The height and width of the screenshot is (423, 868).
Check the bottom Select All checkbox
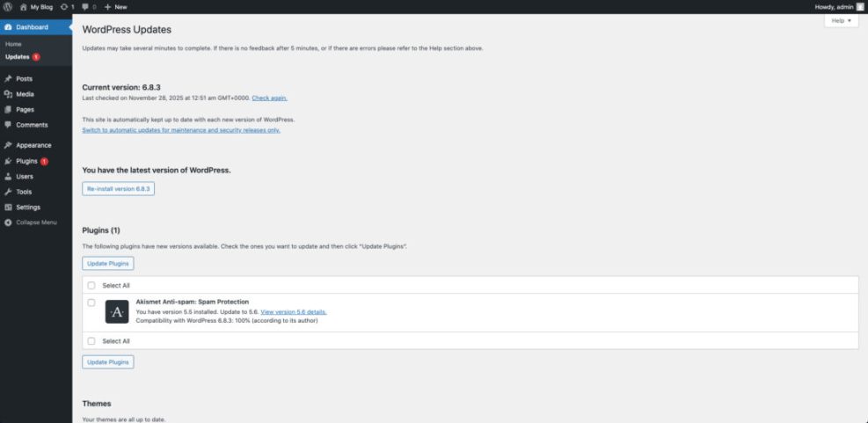91,341
